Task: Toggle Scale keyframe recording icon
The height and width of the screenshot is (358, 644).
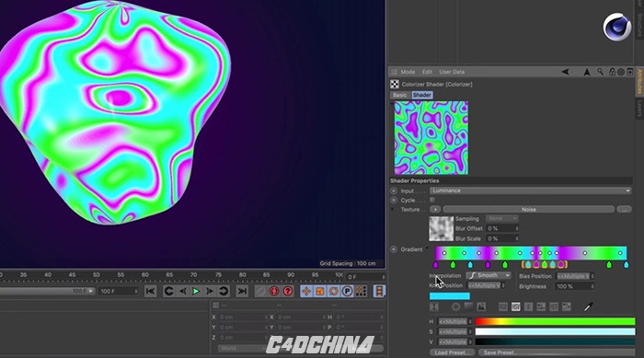Action: pyautogui.click(x=320, y=292)
